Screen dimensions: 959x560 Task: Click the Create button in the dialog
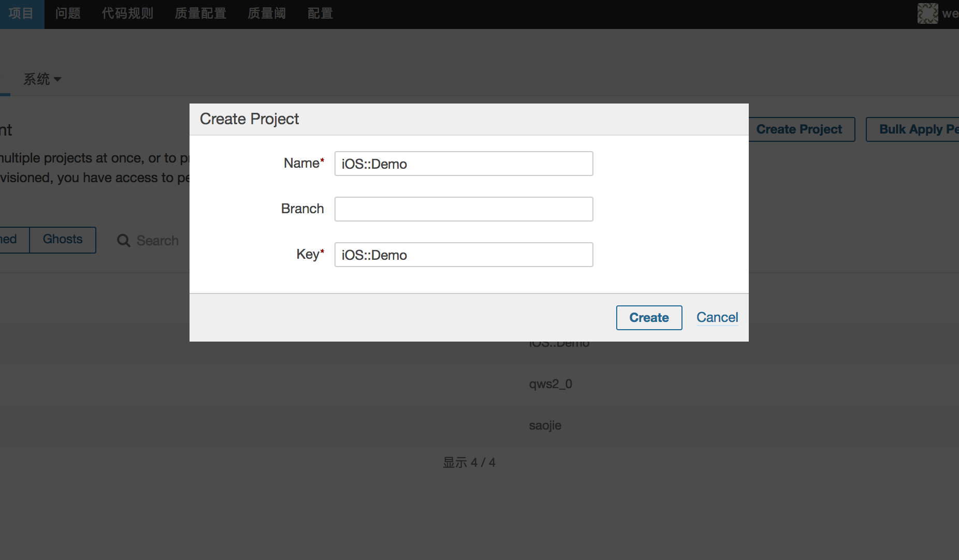[649, 317]
